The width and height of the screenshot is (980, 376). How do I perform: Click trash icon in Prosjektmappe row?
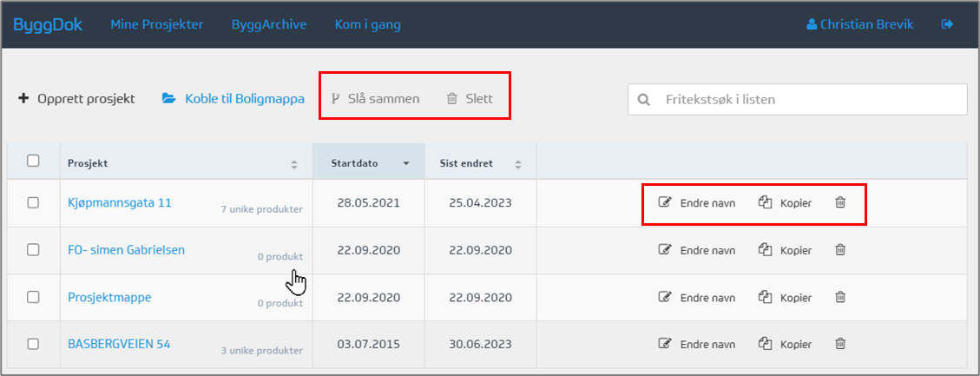(x=839, y=297)
